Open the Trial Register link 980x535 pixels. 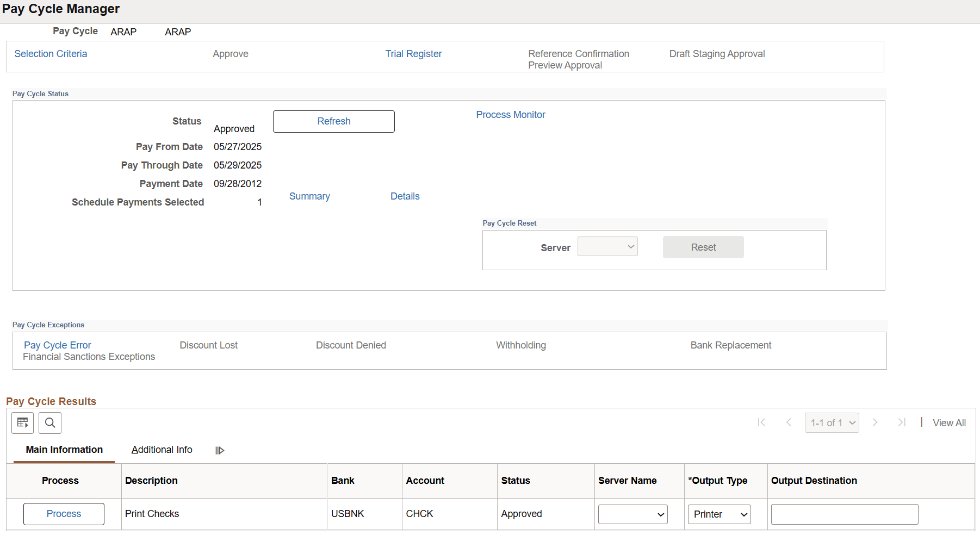(413, 53)
